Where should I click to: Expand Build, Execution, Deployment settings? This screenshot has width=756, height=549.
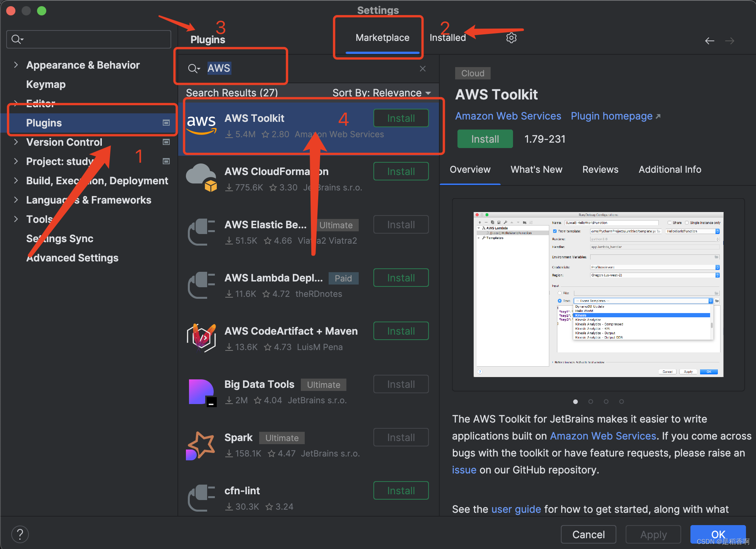pyautogui.click(x=16, y=180)
